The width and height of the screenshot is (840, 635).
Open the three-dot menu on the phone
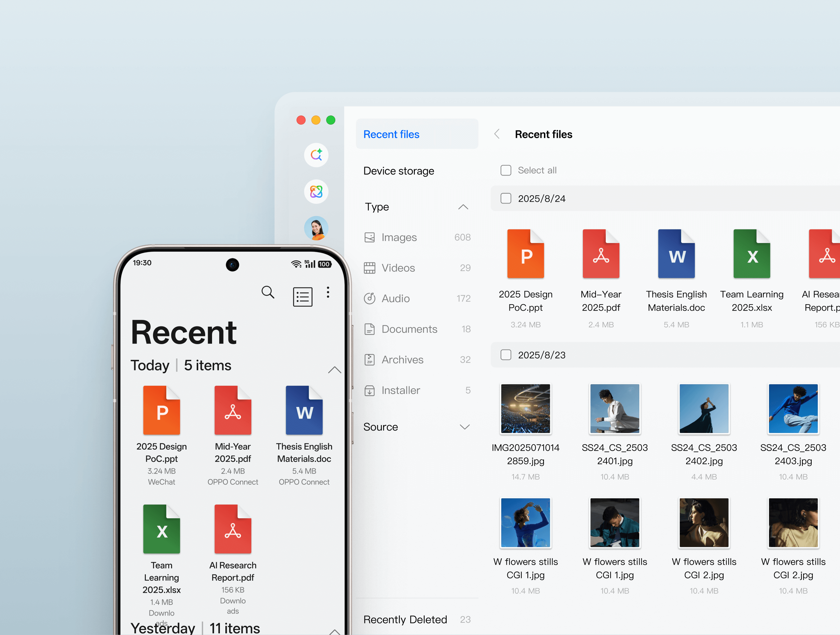tap(328, 292)
